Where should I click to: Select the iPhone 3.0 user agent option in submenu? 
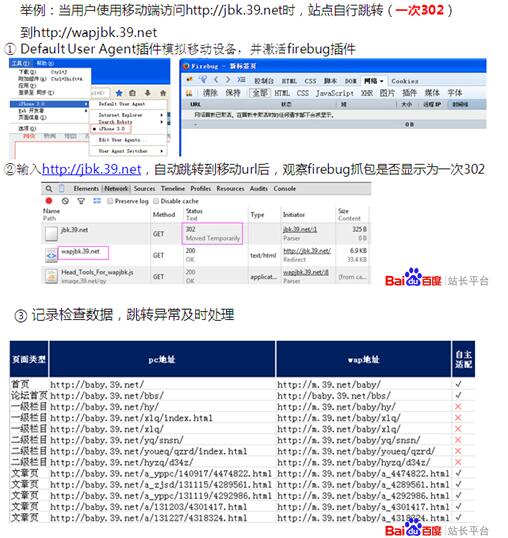(111, 129)
